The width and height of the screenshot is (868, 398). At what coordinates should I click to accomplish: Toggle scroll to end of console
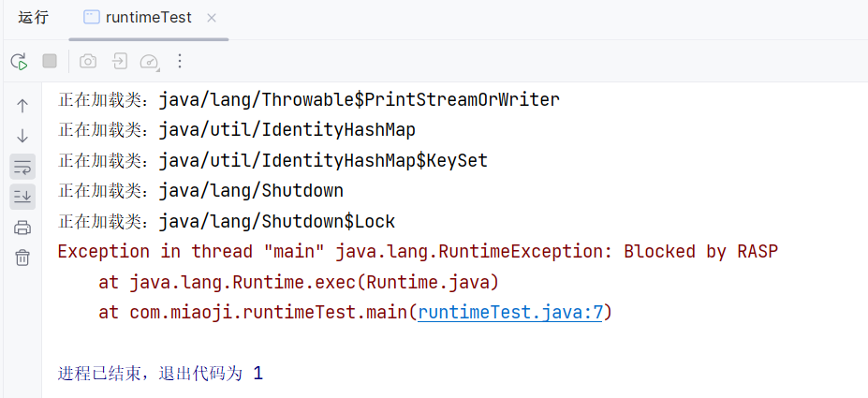(22, 197)
